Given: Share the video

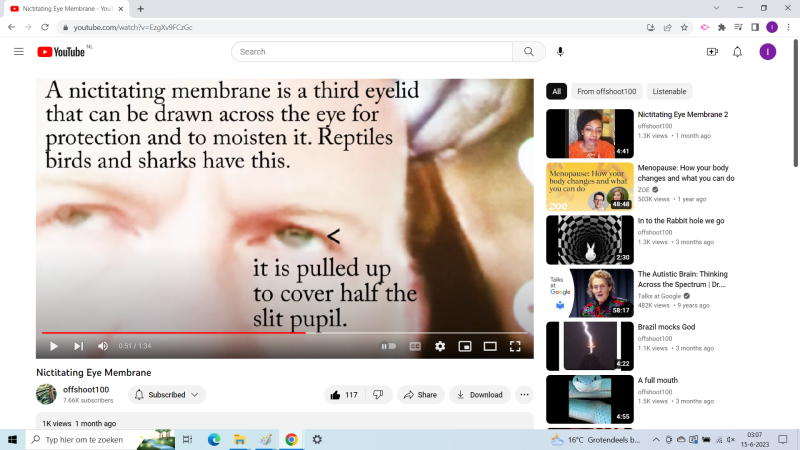Looking at the screenshot, I should pos(420,395).
